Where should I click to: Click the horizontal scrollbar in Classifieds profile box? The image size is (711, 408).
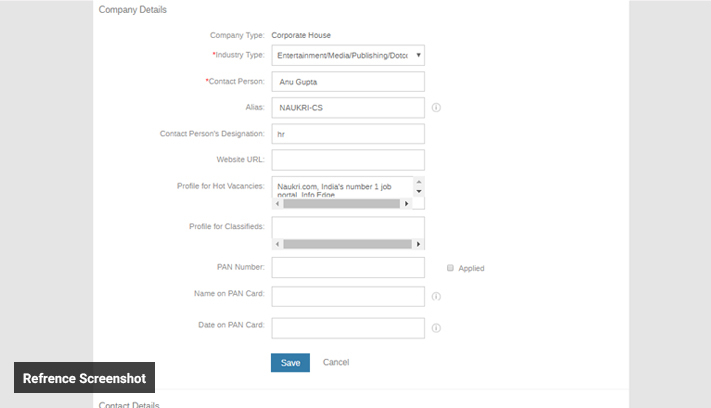[x=346, y=244]
